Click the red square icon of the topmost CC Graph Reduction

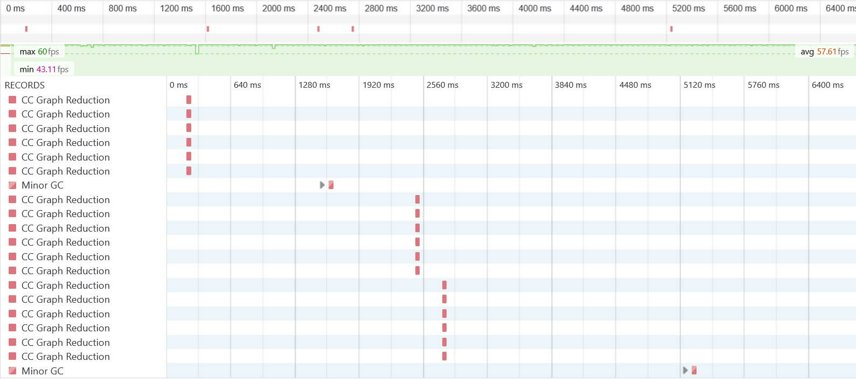pos(12,100)
